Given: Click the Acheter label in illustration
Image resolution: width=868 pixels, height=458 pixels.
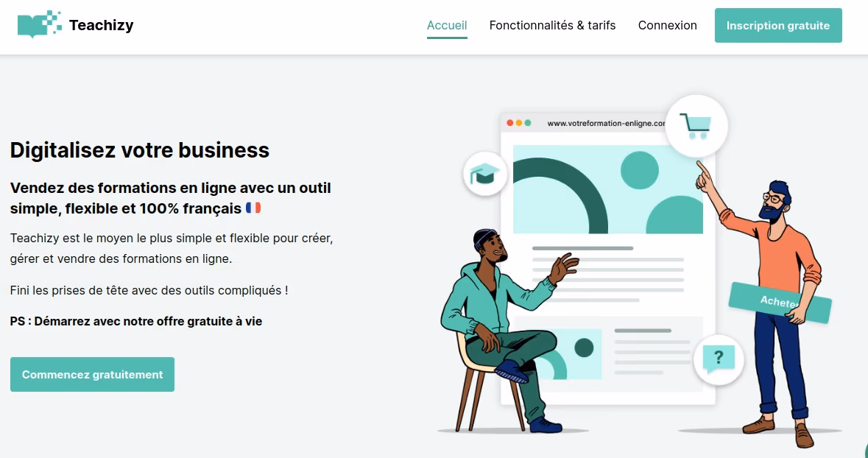Looking at the screenshot, I should click(x=780, y=303).
